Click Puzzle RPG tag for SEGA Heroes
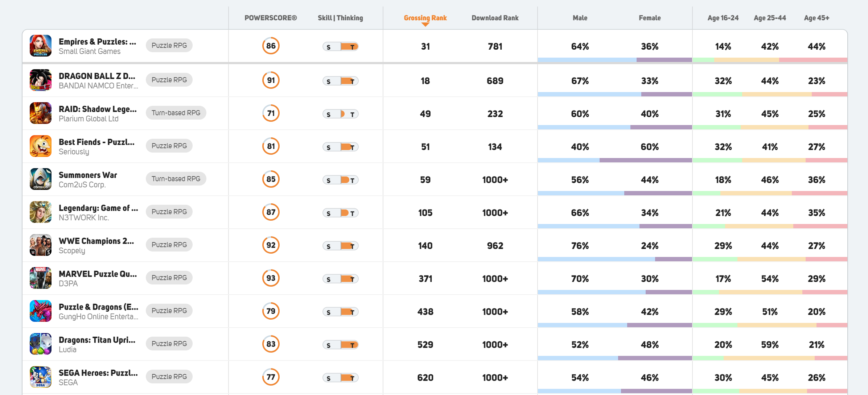The width and height of the screenshot is (868, 395). coord(169,377)
